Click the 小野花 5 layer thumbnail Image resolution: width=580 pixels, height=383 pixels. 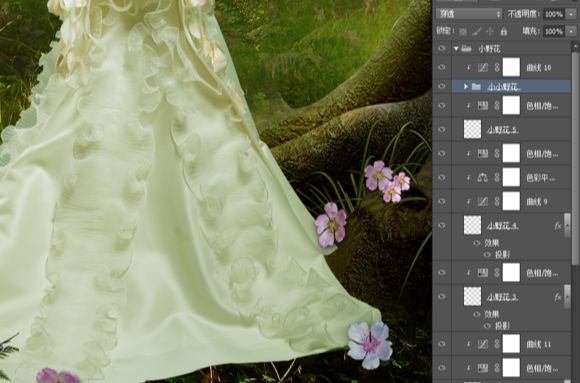click(472, 129)
